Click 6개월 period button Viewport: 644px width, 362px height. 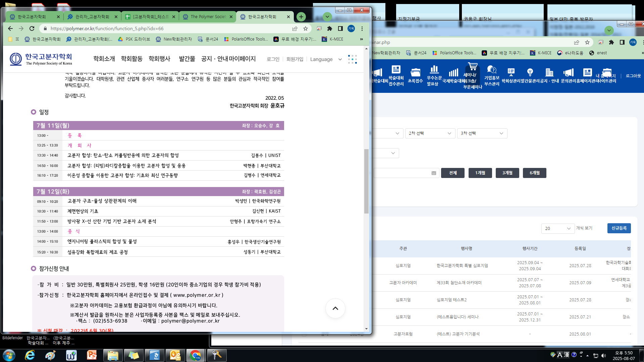535,173
